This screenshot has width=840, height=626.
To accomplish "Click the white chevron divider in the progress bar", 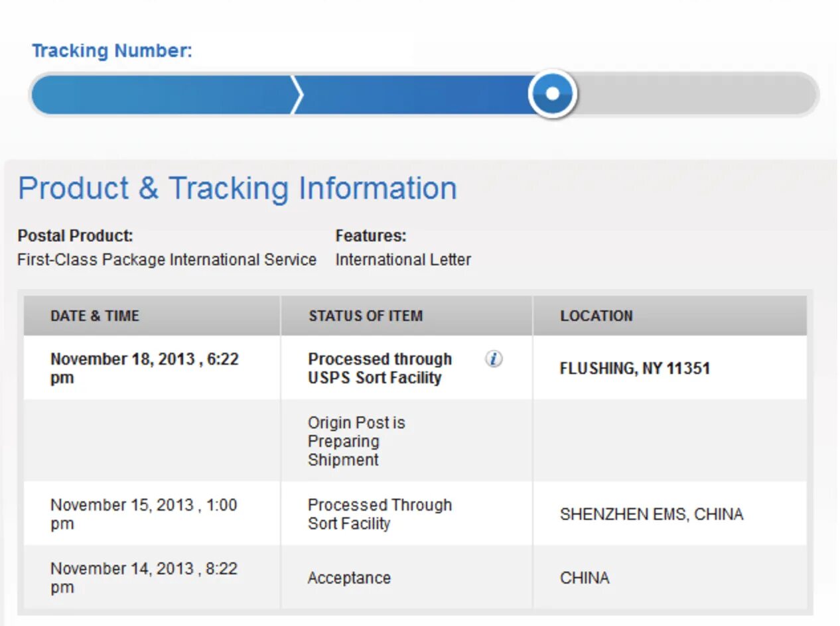I will click(x=297, y=95).
